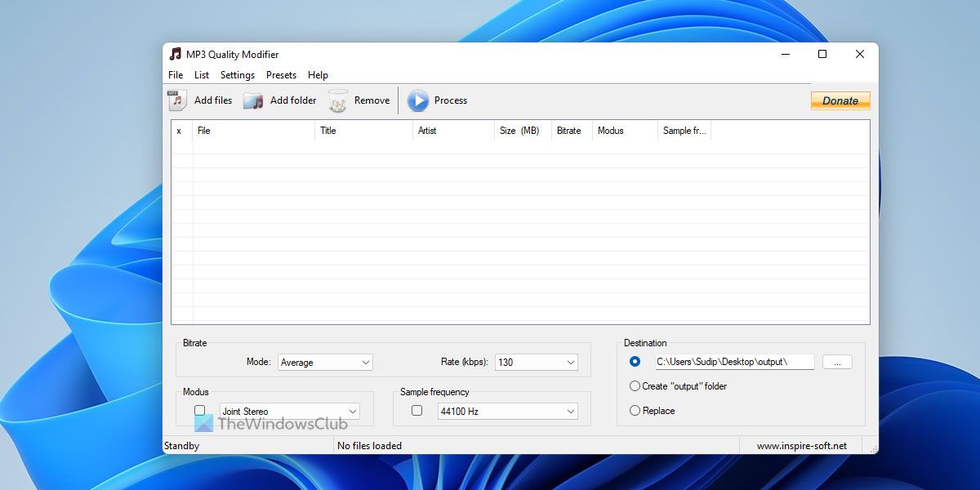Screen dimensions: 980x490
Task: Click the Add files music icon
Action: (x=177, y=100)
